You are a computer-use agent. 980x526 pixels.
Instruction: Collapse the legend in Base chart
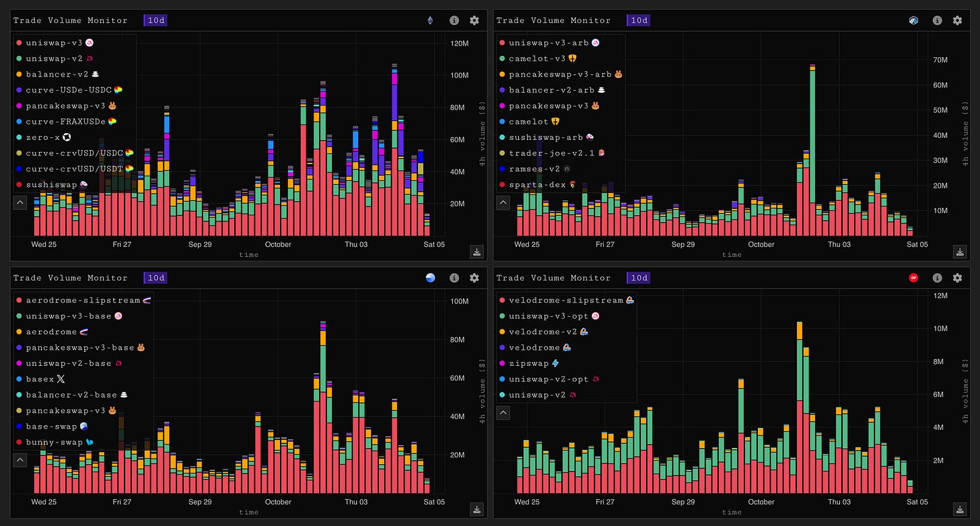point(20,460)
